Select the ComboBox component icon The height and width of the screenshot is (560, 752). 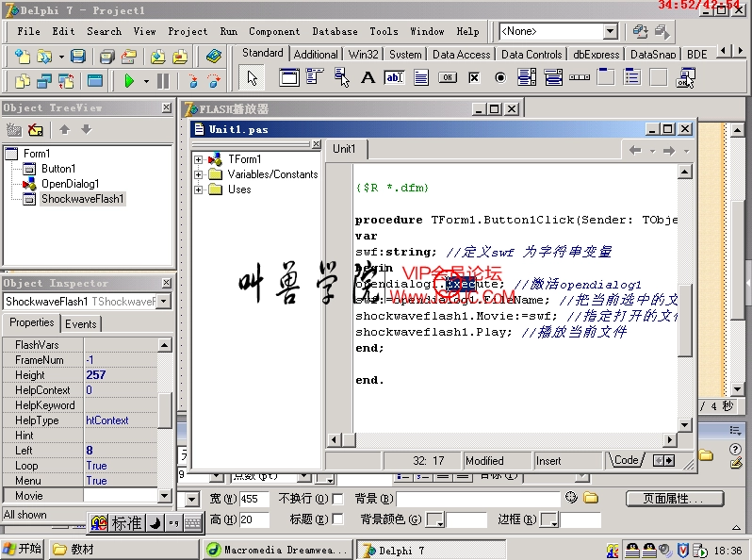click(x=553, y=77)
